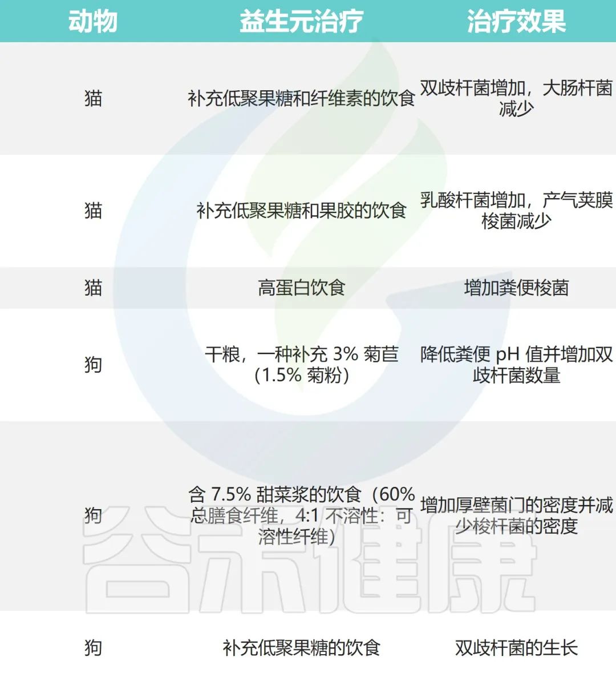This screenshot has height=685, width=616.
Task: 选择"高蛋白饮食"单元格
Action: click(x=301, y=288)
